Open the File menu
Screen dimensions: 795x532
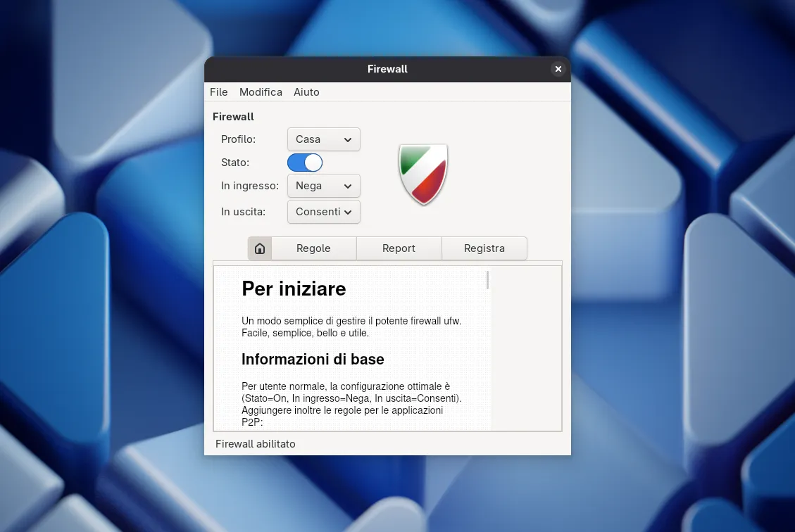[x=218, y=92]
